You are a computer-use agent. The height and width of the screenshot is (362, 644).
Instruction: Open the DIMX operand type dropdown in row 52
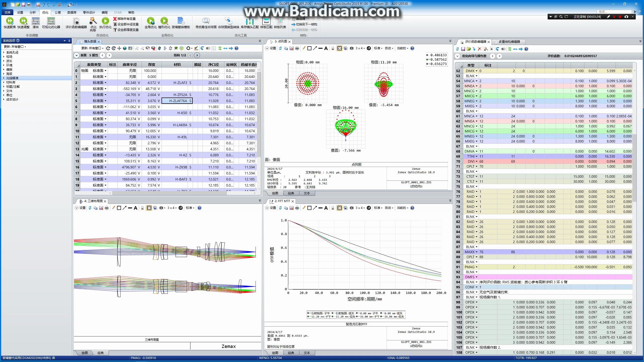point(476,71)
